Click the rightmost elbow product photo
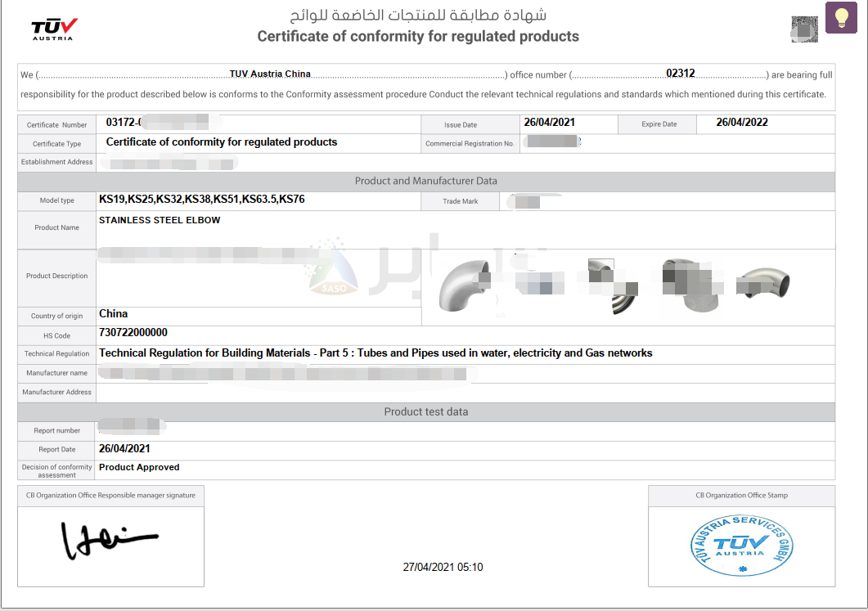This screenshot has width=868, height=611. point(762,283)
